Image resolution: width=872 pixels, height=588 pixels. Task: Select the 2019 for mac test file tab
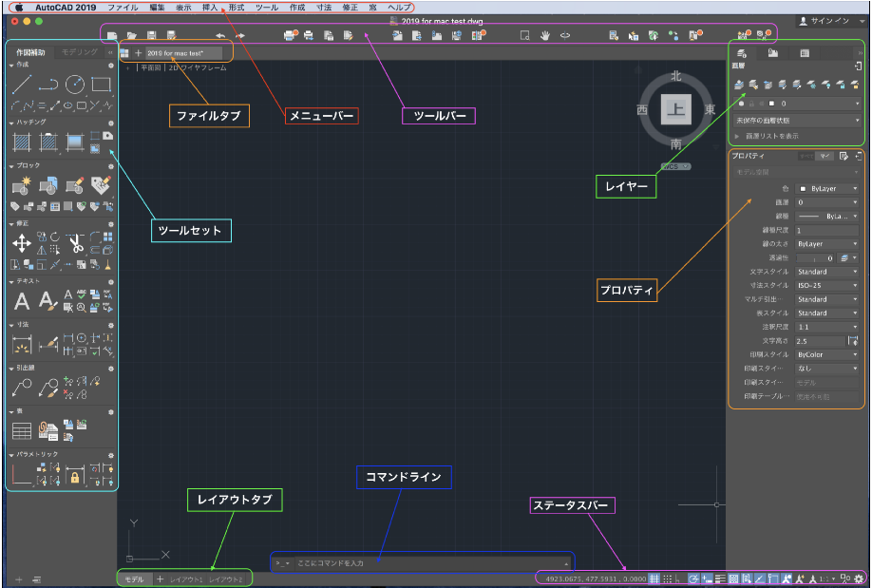183,53
